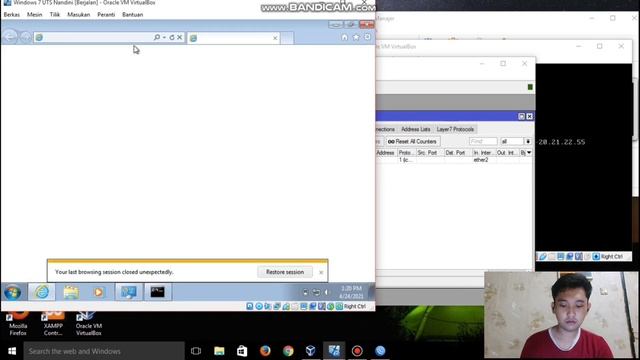Open the Masukan menu

78,14
